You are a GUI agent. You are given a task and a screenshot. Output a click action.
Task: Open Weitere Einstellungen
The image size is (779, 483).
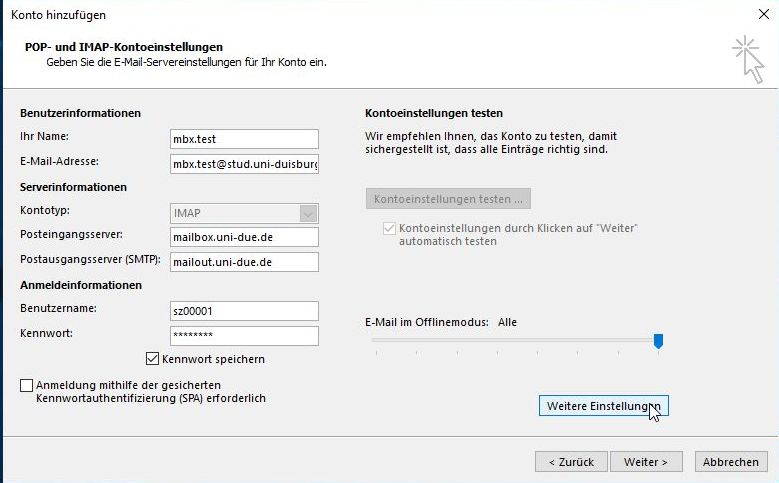(602, 405)
